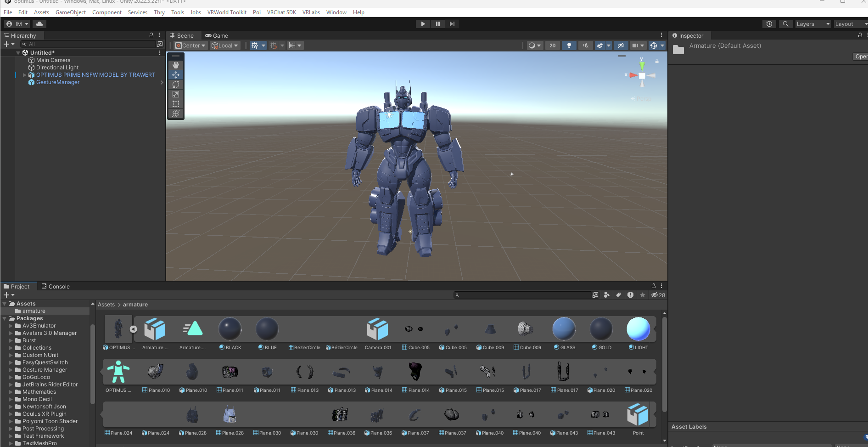Toggle Gizmos display in Scene view

[x=653, y=45]
